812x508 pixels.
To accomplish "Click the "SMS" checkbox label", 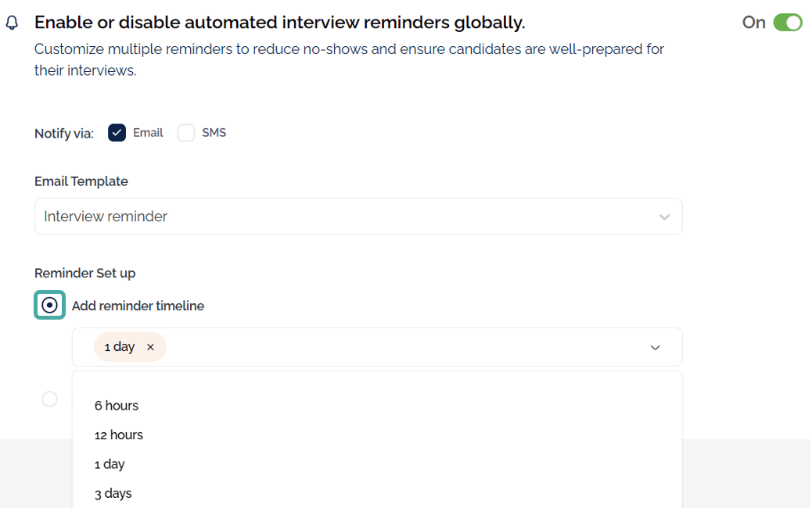I will click(x=214, y=133).
